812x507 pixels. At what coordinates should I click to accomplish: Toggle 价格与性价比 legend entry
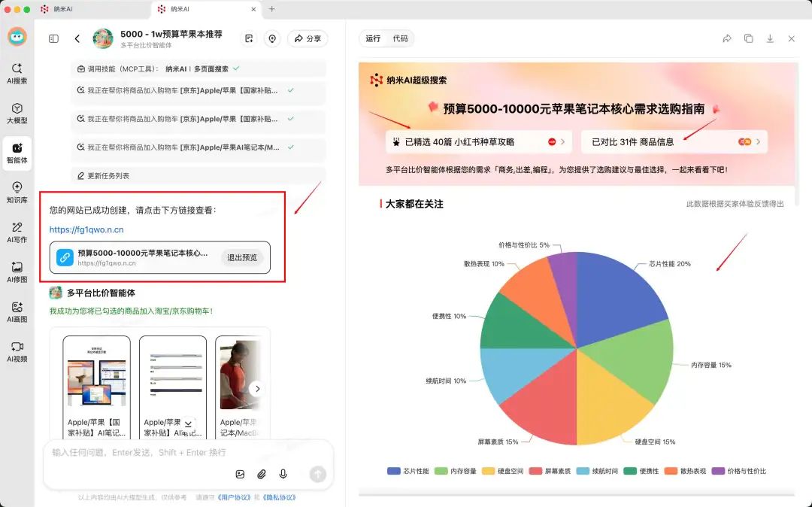tap(739, 471)
